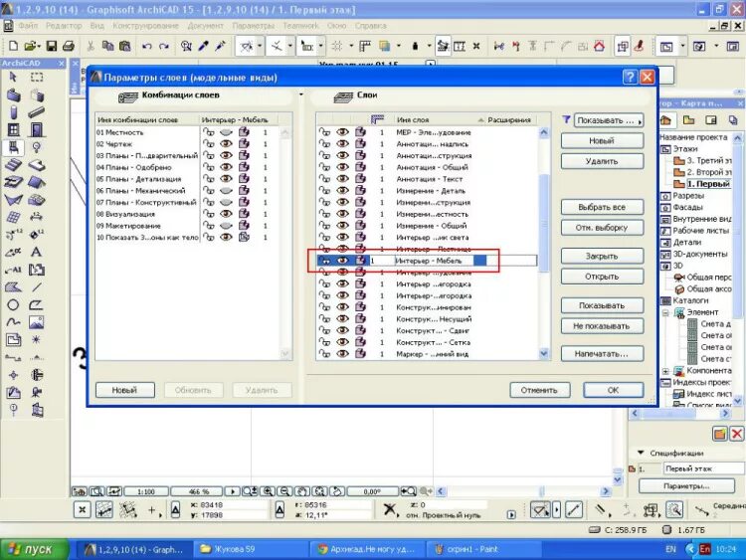
Task: Open the Показывать filter dropdown
Action: coord(609,120)
